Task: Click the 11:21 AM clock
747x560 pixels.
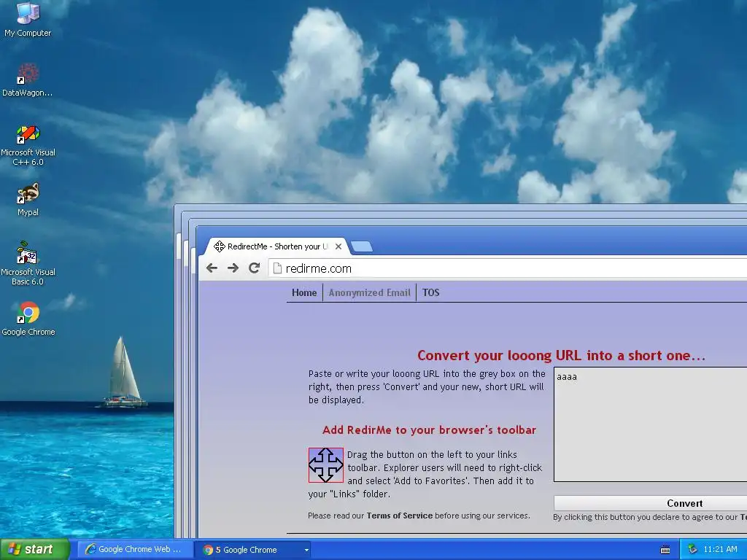Action: click(x=720, y=549)
